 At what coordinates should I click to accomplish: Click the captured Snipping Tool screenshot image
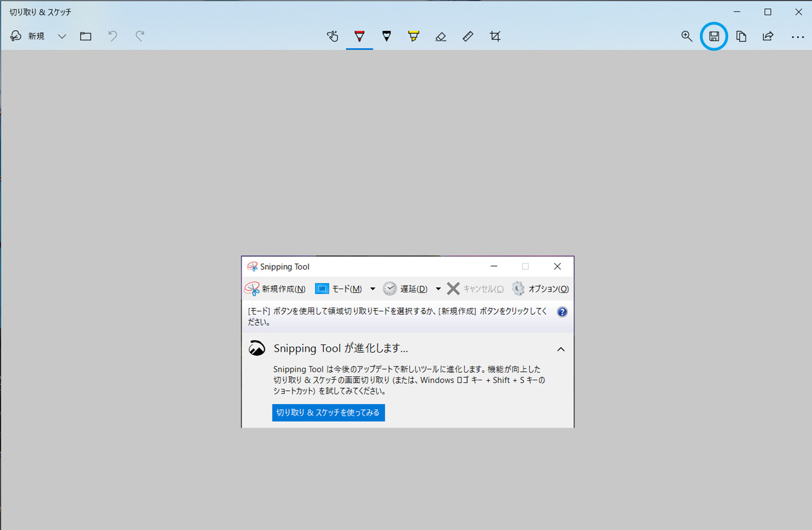tap(408, 342)
